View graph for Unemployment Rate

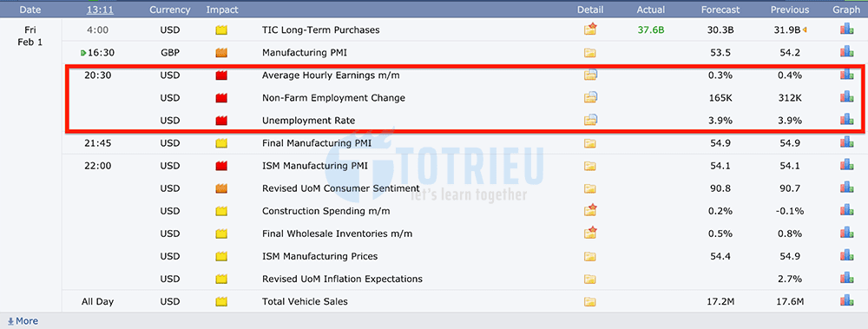click(x=846, y=120)
